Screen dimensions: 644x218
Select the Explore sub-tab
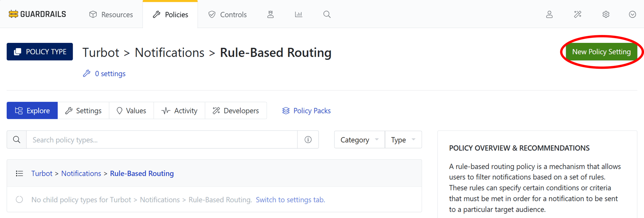[32, 111]
